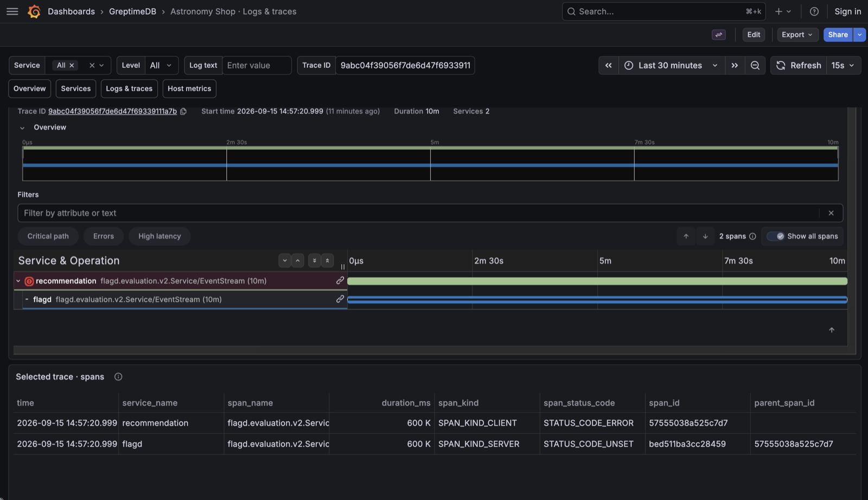Screen dimensions: 868x500
Task: Toggle the Errors filter
Action: 104,236
